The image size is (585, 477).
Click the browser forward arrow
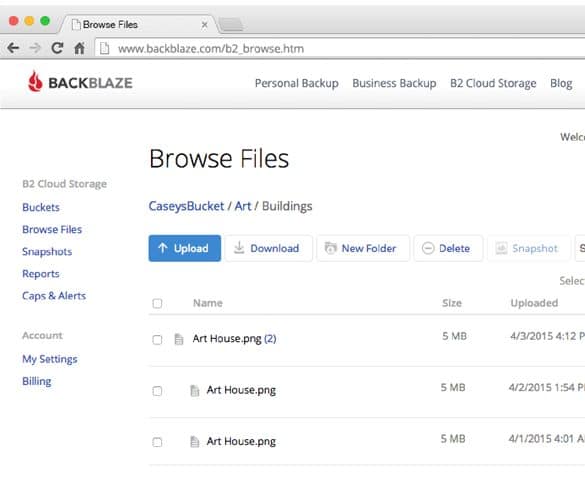coord(35,48)
